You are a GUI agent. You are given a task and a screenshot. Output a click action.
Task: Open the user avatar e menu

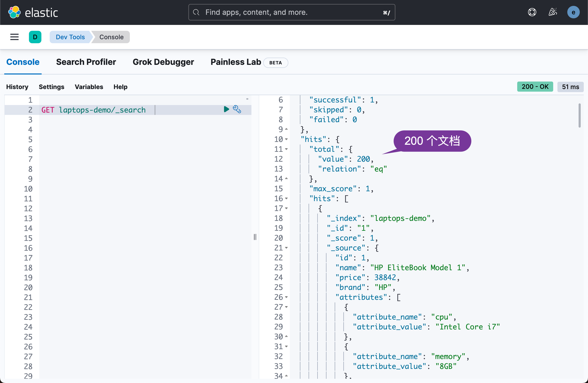(573, 12)
